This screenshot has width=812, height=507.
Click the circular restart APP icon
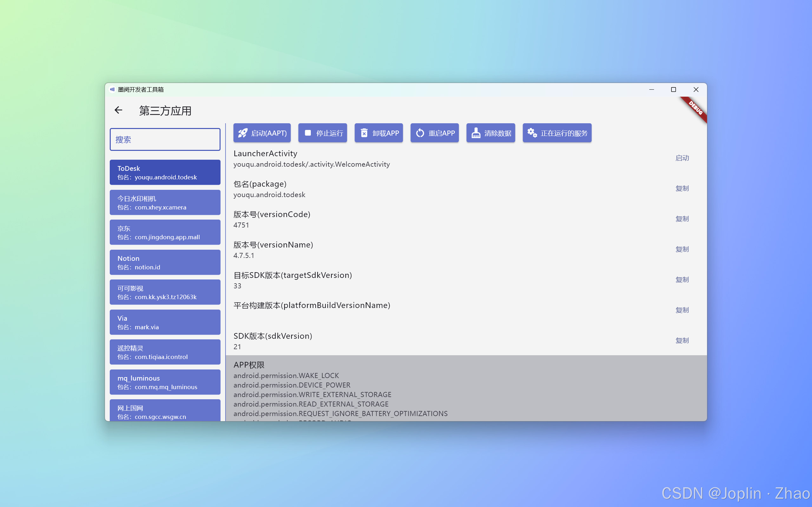point(420,133)
